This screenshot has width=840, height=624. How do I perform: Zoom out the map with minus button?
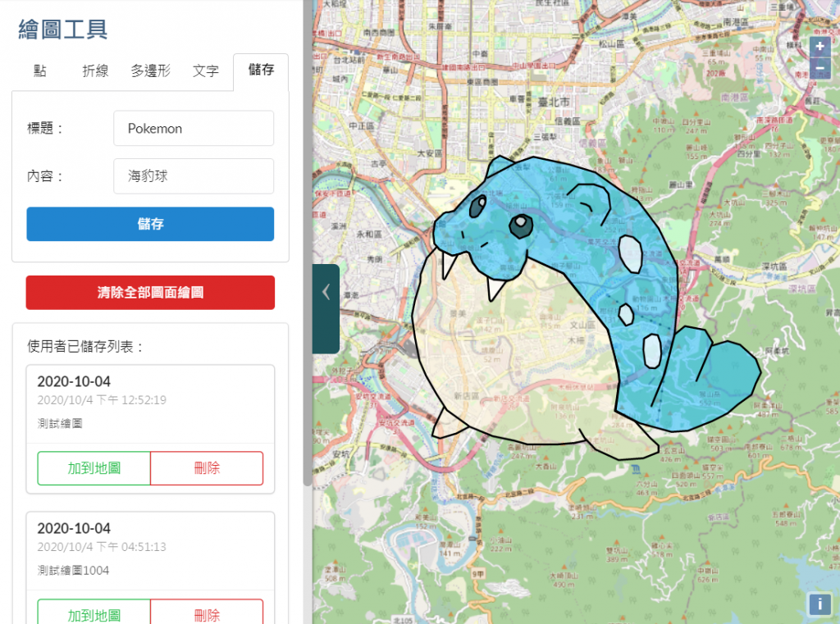click(x=819, y=68)
